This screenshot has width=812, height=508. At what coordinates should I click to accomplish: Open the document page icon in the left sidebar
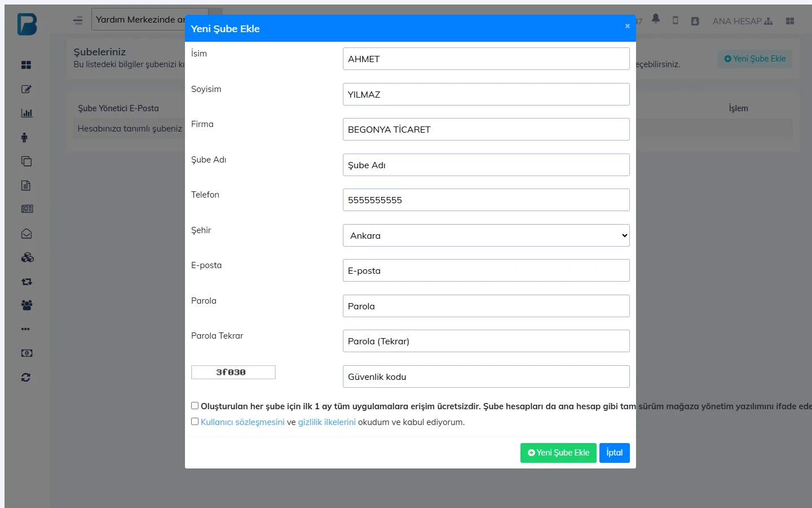pos(26,185)
